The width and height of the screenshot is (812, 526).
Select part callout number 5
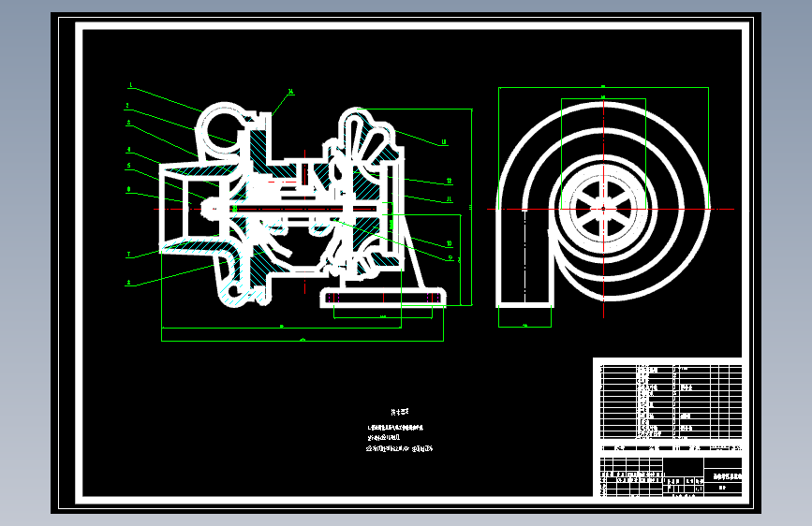pyautogui.click(x=129, y=167)
